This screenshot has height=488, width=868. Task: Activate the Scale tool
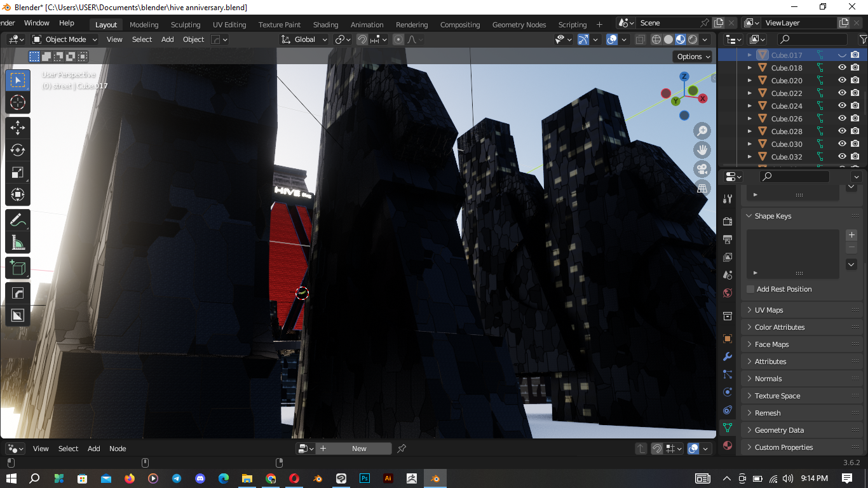(x=18, y=172)
